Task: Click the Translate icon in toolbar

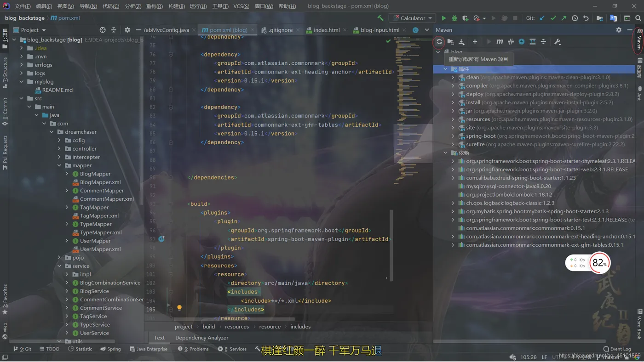Action: [x=613, y=18]
